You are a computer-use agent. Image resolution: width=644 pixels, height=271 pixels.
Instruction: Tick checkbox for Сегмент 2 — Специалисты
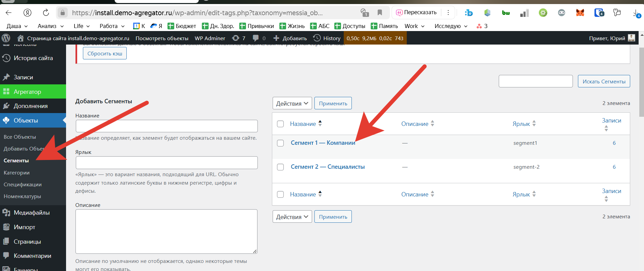click(x=280, y=167)
